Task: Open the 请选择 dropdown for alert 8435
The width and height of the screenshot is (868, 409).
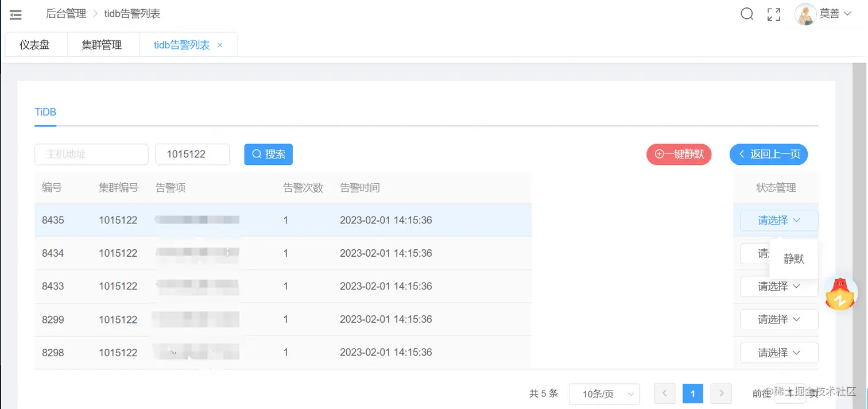Action: pyautogui.click(x=778, y=220)
